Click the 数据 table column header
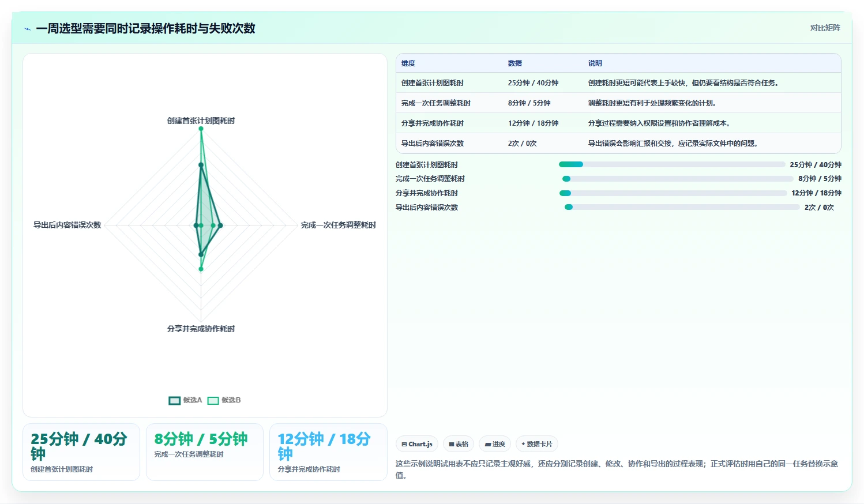The image size is (864, 504). [x=515, y=63]
